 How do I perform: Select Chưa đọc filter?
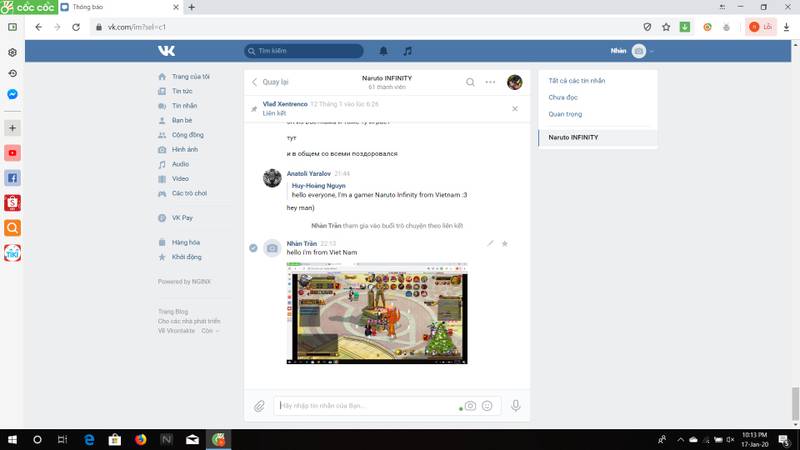pyautogui.click(x=563, y=97)
